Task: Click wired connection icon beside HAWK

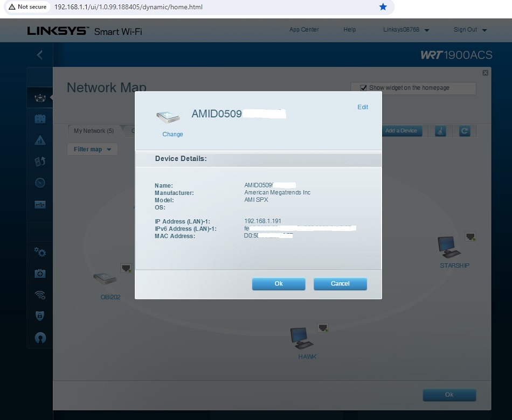Action: click(x=323, y=328)
